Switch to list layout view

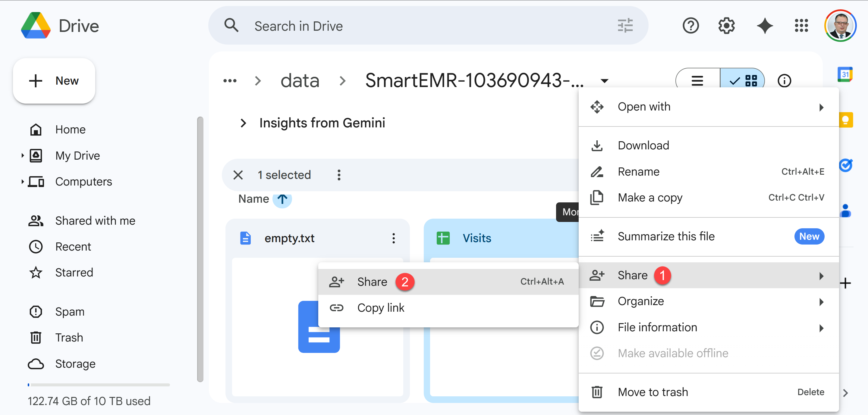coord(697,81)
